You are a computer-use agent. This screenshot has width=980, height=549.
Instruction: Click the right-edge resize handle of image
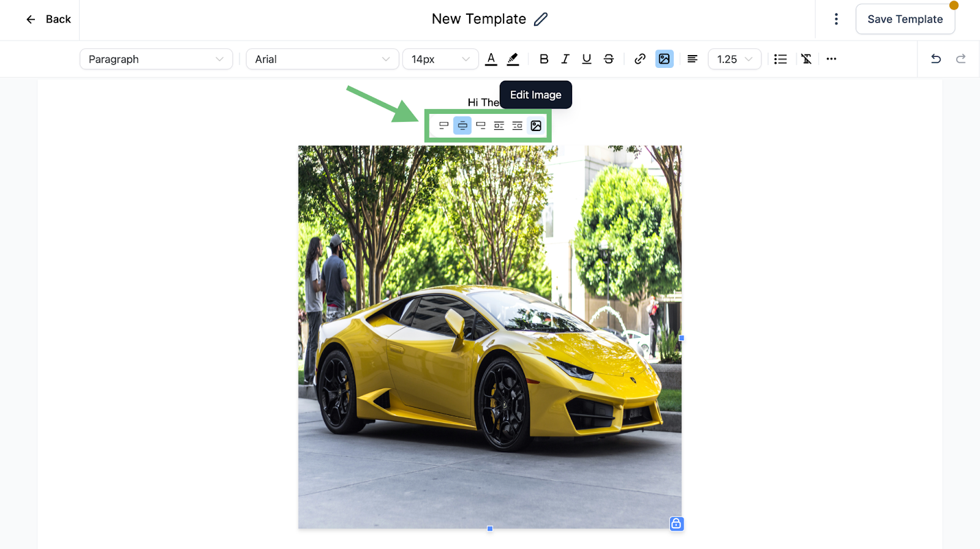click(681, 338)
